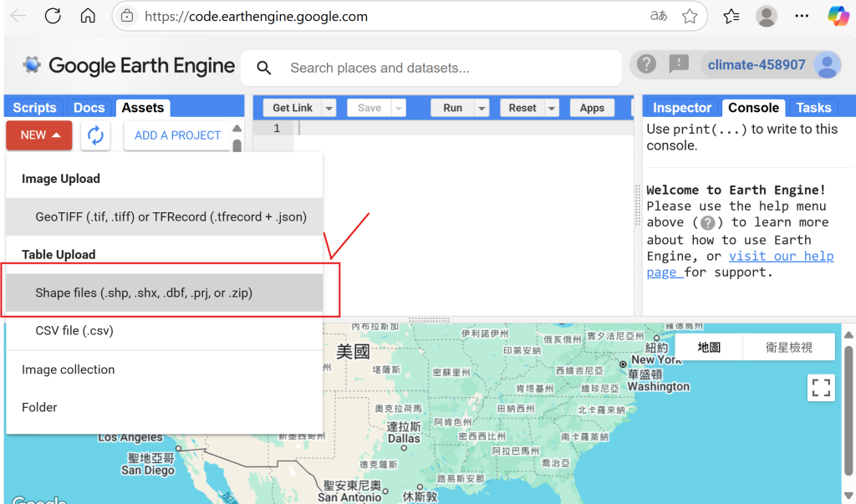Switch to the Docs tab

(89, 108)
